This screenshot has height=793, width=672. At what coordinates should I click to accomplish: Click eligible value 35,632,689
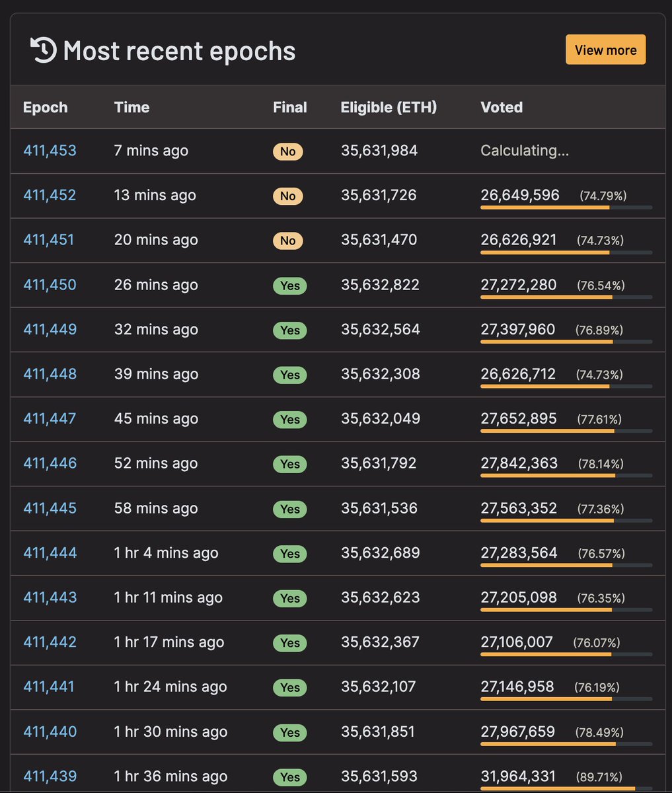click(381, 553)
